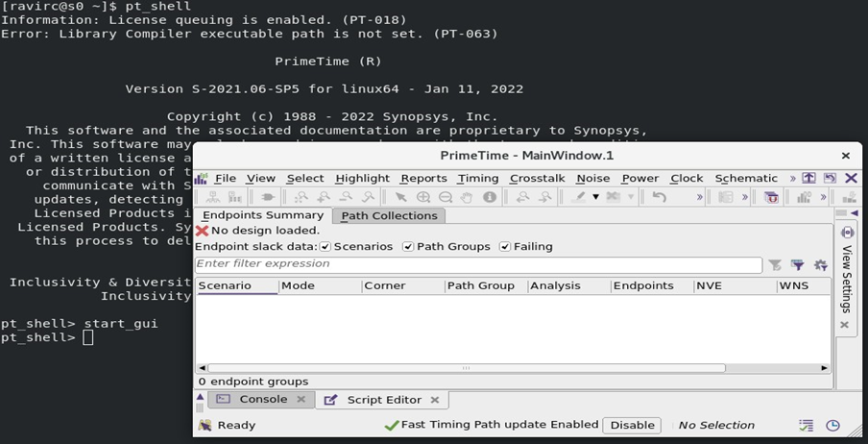
Task: Switch to the Script Editor tab
Action: click(384, 400)
